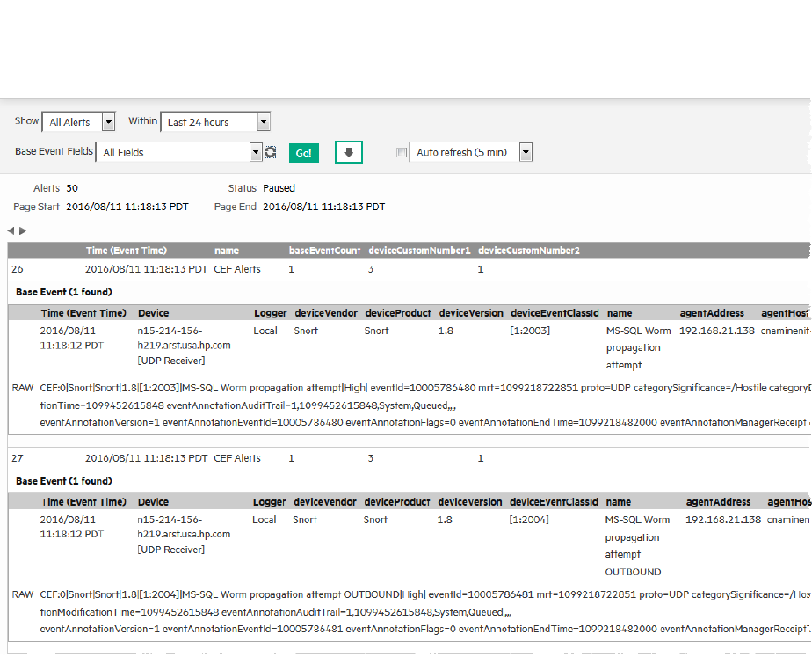812x656 pixels.
Task: Click version 1.8 in second base event
Action: (445, 520)
